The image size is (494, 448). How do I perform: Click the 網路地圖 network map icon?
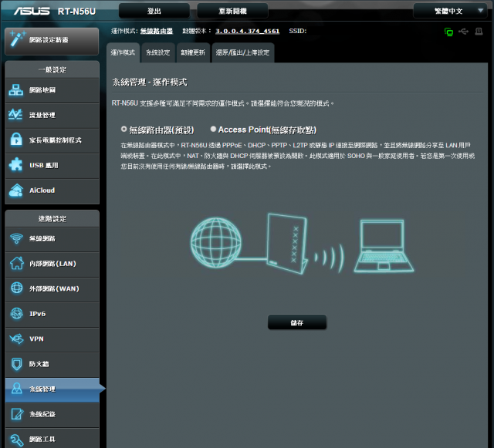pyautogui.click(x=15, y=90)
